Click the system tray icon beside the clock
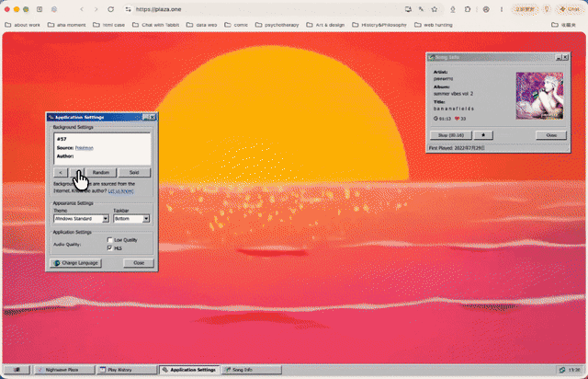This screenshot has height=379, width=588. tap(562, 370)
